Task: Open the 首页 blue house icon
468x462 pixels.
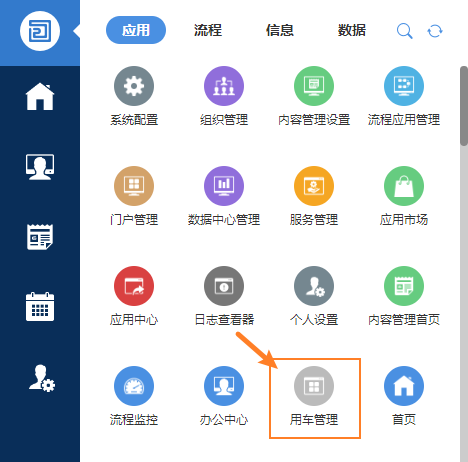Action: tap(404, 386)
